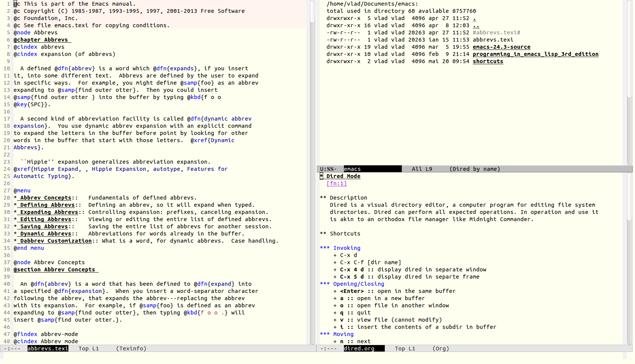
Task: Click the '<Enter> :: open in the same buffer' item
Action: coord(394,291)
